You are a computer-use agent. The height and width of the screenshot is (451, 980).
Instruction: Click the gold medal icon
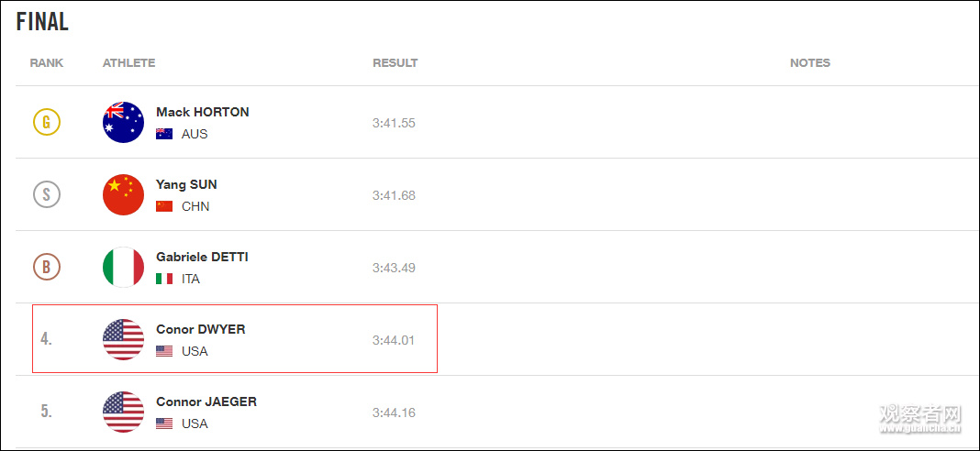coord(47,122)
